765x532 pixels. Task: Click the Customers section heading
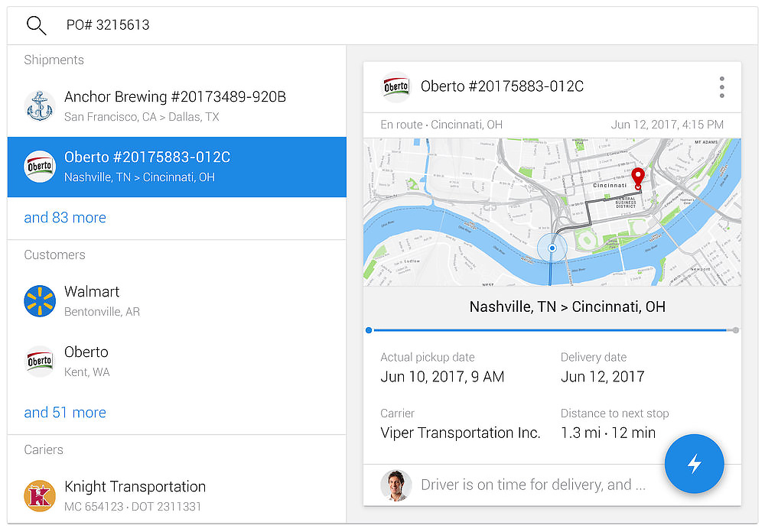54,255
